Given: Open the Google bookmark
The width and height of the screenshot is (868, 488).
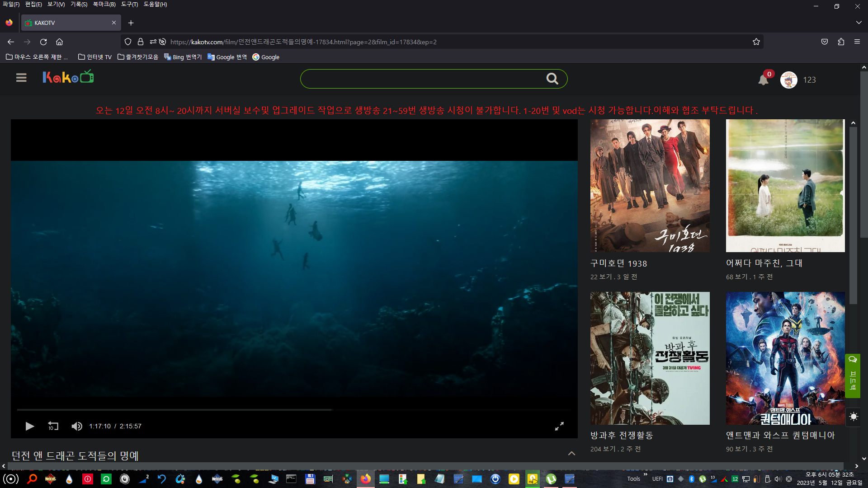Looking at the screenshot, I should [x=266, y=57].
